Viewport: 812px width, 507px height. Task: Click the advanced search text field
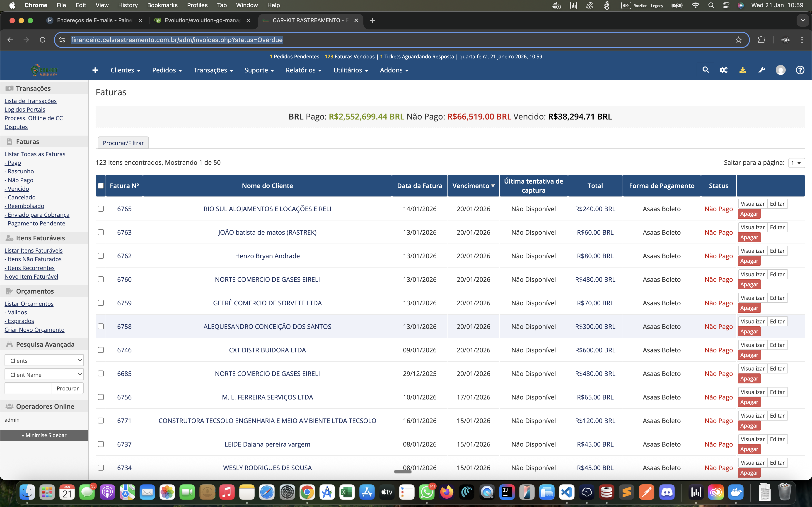[x=28, y=388]
